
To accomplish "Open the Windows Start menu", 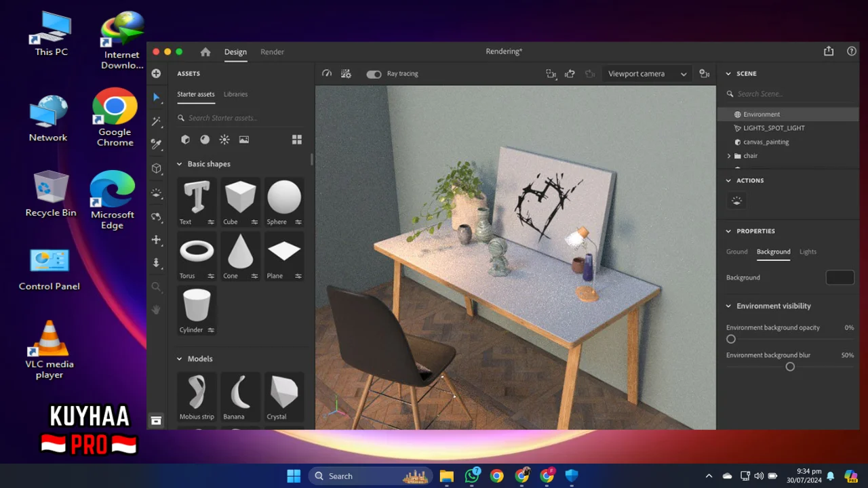I will click(x=294, y=476).
